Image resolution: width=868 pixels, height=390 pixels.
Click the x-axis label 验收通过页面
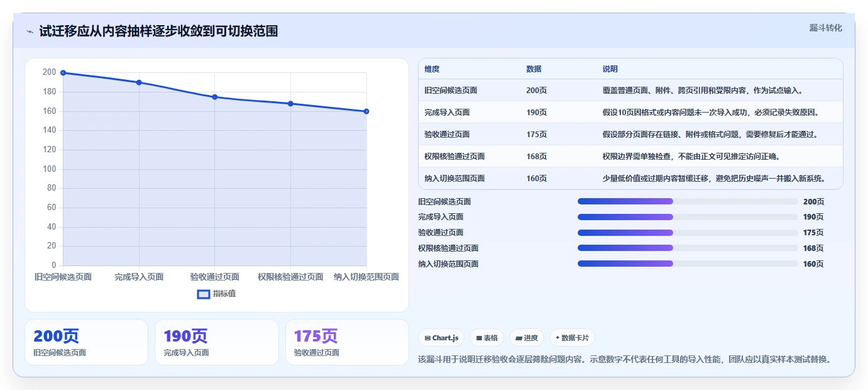coord(215,277)
